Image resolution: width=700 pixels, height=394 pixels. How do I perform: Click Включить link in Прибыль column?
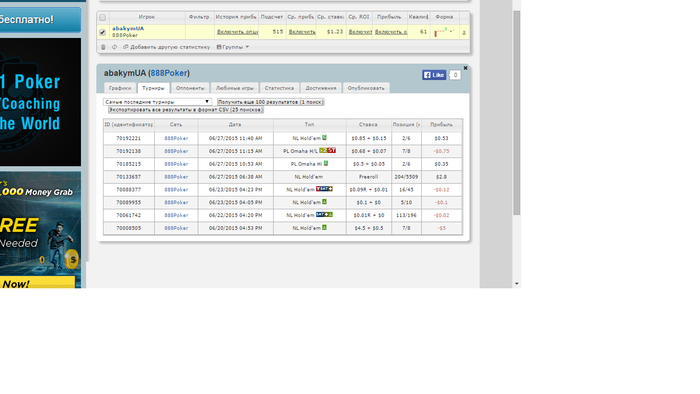pos(391,32)
